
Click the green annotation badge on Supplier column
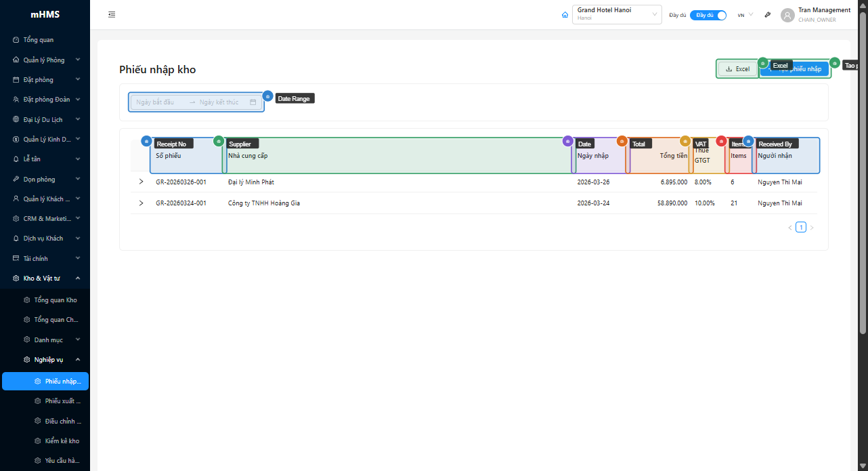point(218,141)
